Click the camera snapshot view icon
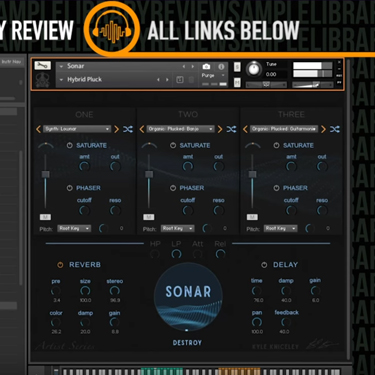The image size is (375, 375). pos(206,67)
